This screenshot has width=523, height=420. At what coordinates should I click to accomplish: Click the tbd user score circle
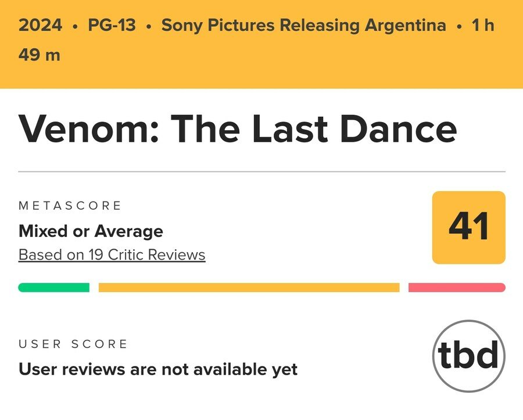(468, 356)
